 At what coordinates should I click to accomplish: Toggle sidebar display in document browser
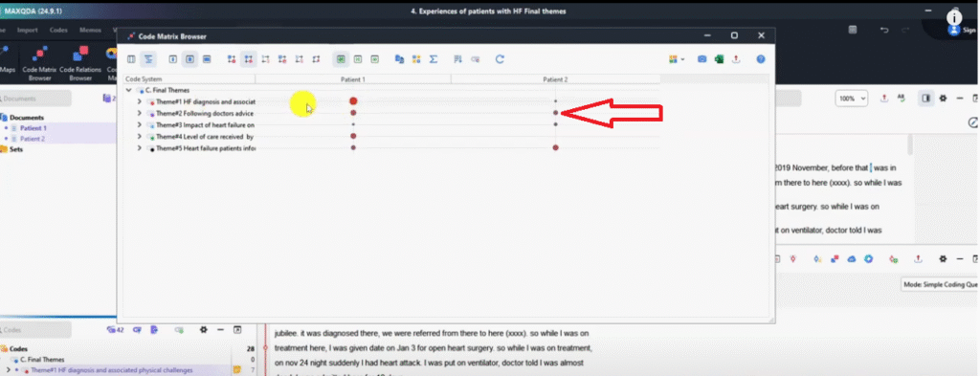coord(926,98)
